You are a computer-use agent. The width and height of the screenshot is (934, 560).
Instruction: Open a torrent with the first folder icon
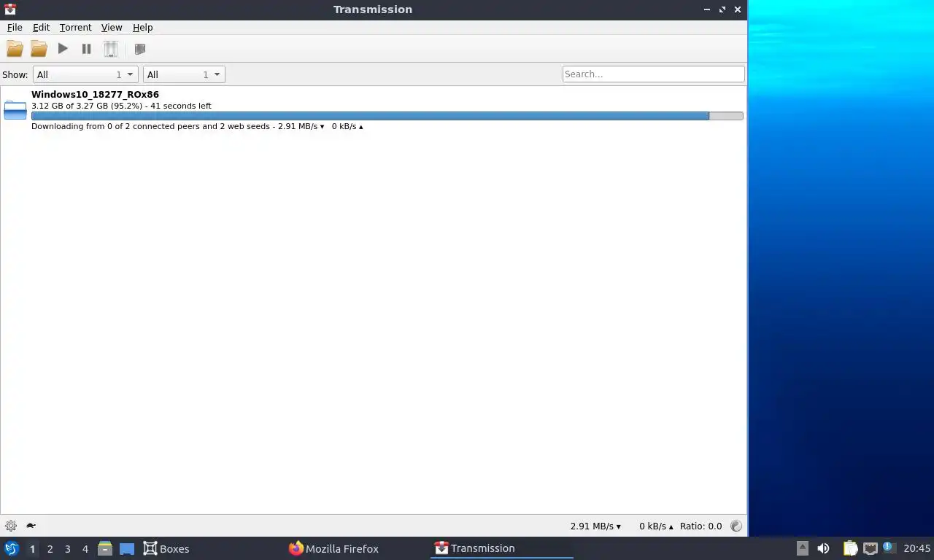coord(15,49)
